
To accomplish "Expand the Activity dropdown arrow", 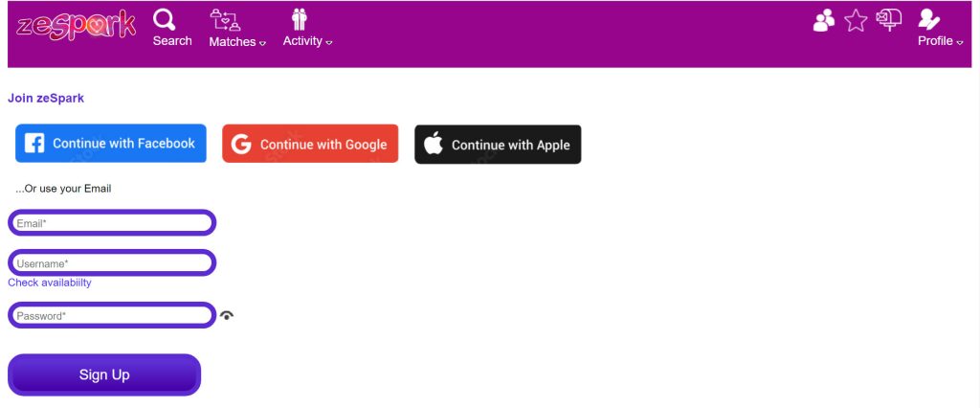I will point(329,42).
